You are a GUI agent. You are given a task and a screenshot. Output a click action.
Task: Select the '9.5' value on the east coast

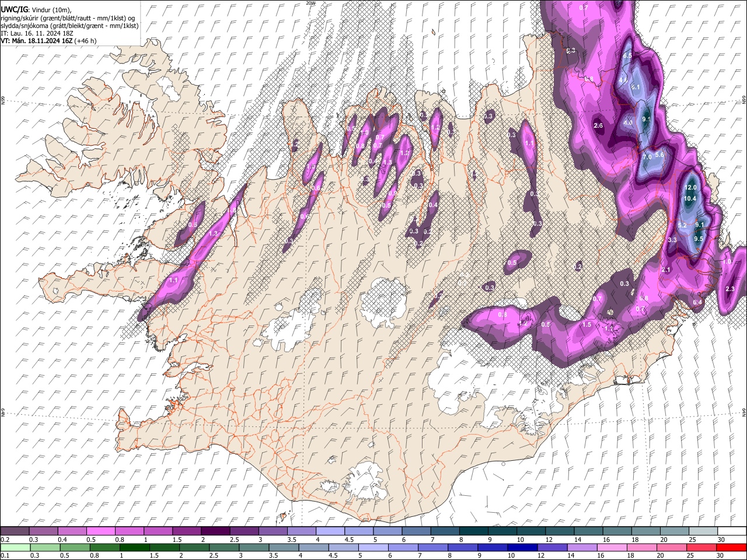(699, 239)
